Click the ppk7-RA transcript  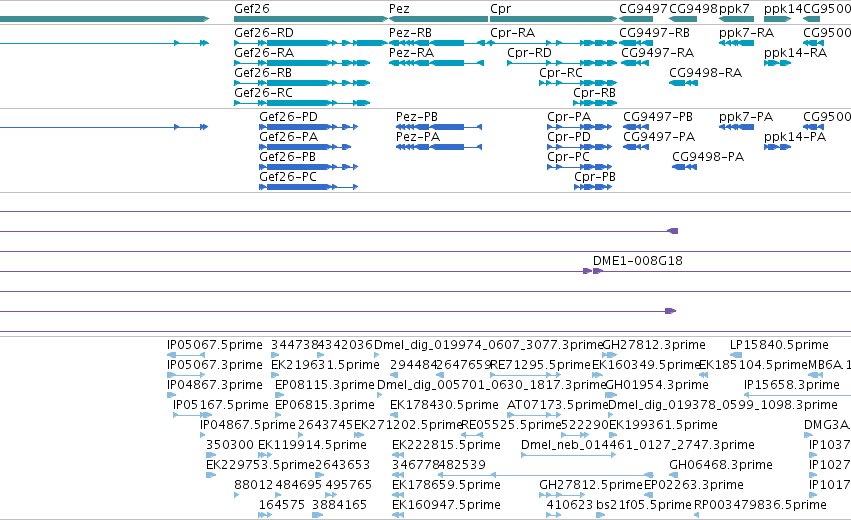pyautogui.click(x=736, y=43)
